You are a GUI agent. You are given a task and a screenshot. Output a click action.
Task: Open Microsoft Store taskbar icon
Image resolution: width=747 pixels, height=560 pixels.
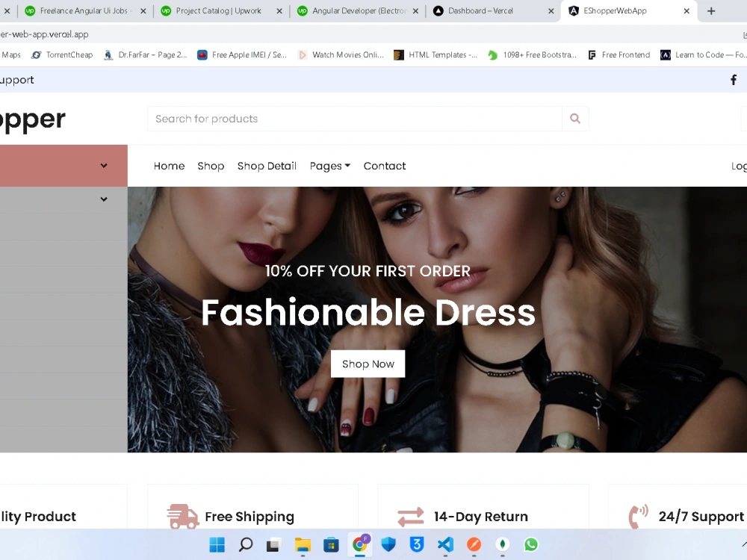coord(331,544)
